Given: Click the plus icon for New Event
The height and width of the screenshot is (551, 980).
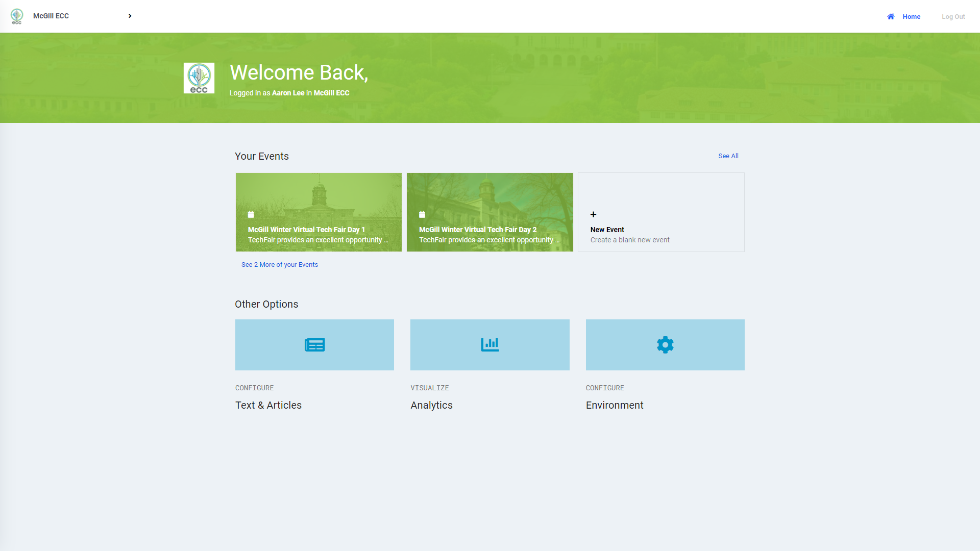Looking at the screenshot, I should [x=593, y=214].
